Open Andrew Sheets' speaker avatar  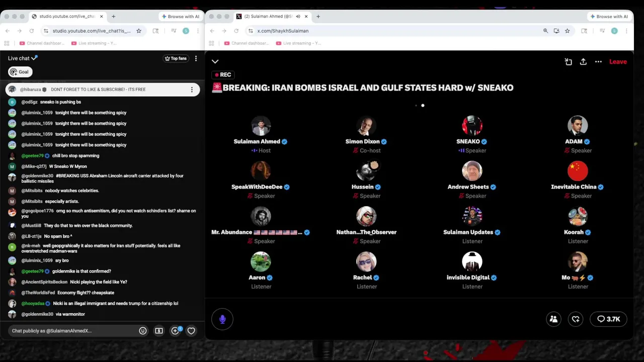click(x=472, y=171)
